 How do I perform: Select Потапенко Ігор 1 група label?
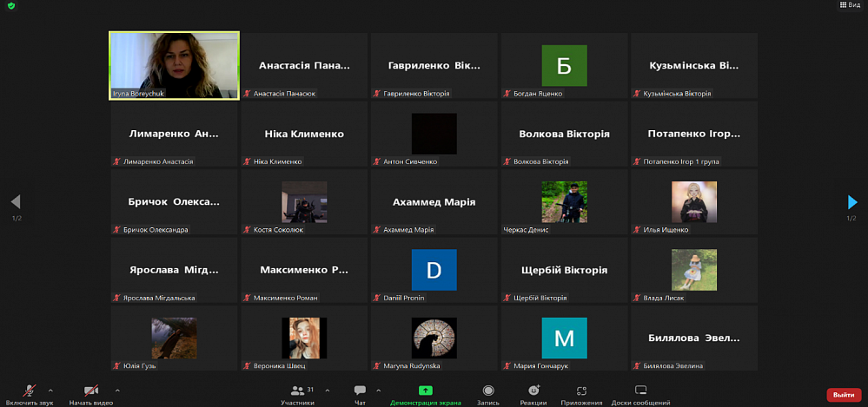pyautogui.click(x=682, y=162)
